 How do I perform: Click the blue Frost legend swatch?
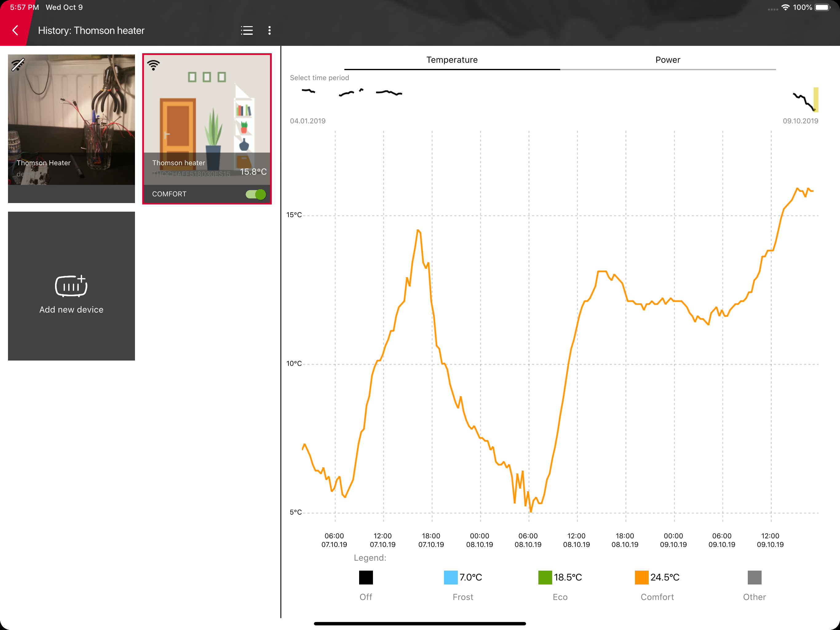451,577
